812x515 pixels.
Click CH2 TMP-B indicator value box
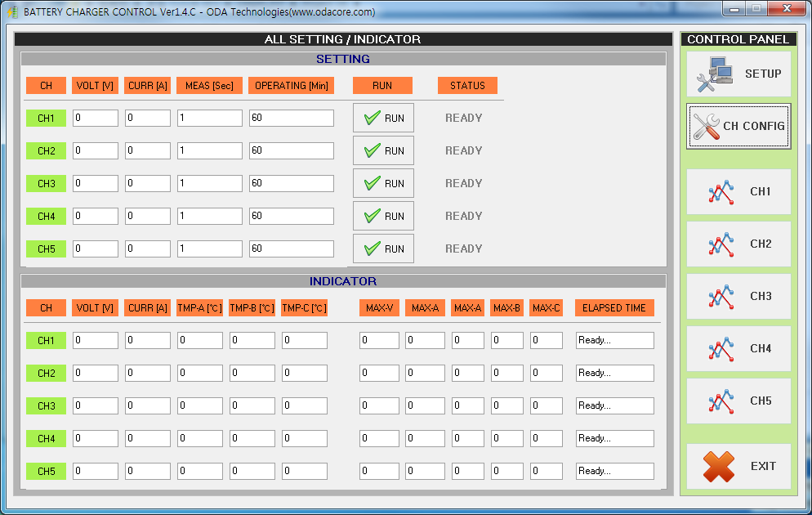pyautogui.click(x=252, y=373)
